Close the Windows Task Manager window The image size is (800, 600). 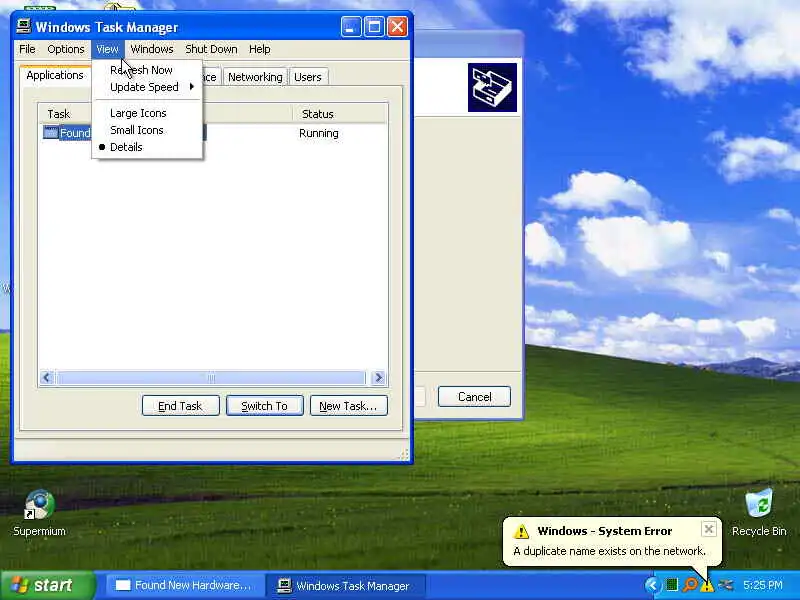397,27
